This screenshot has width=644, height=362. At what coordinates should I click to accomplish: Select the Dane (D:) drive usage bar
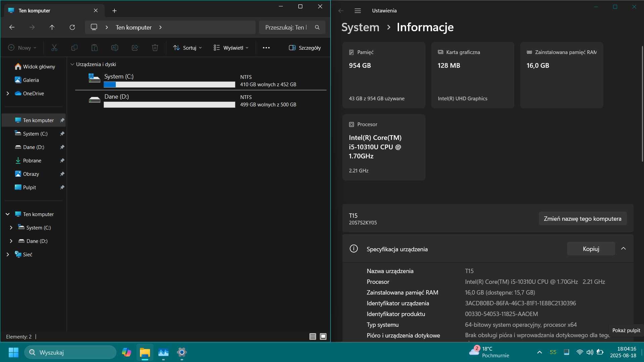169,105
